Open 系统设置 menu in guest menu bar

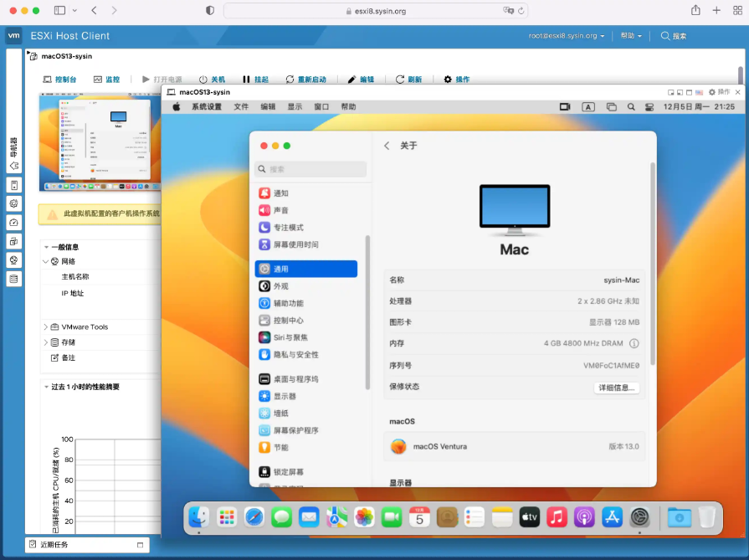pyautogui.click(x=207, y=107)
